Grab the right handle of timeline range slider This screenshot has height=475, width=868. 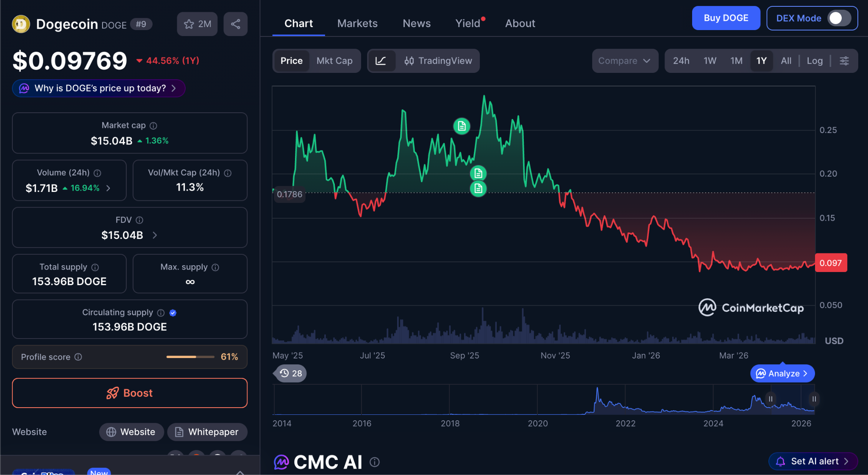814,399
